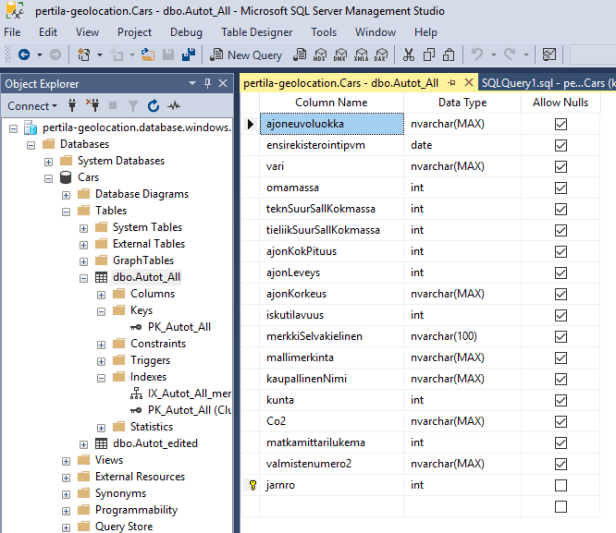Open the Project menu

pyautogui.click(x=134, y=32)
